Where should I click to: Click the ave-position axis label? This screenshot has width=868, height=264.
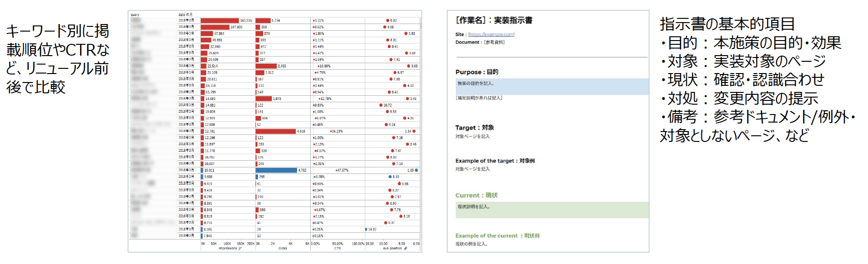(x=393, y=248)
